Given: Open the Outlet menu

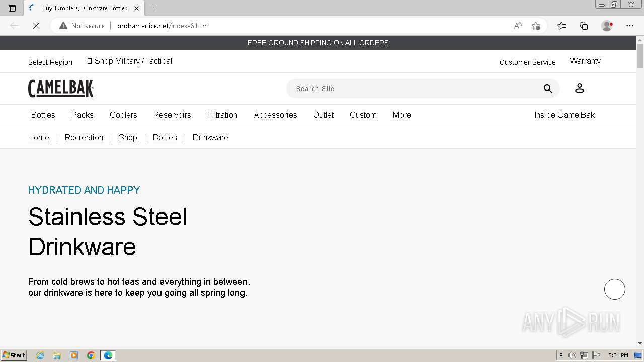Looking at the screenshot, I should [324, 115].
